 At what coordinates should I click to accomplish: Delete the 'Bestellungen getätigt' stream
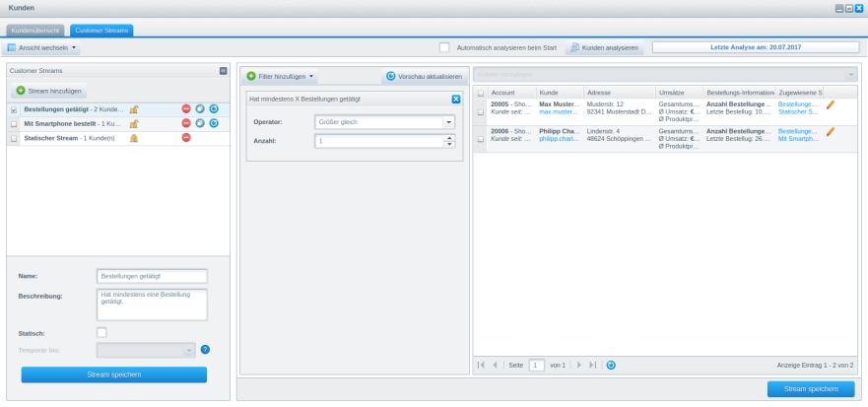186,109
